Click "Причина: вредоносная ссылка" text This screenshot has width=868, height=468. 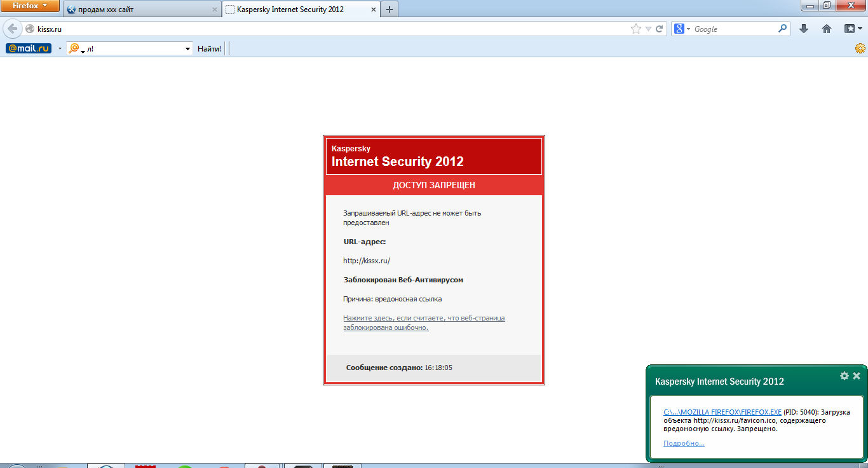pos(393,299)
